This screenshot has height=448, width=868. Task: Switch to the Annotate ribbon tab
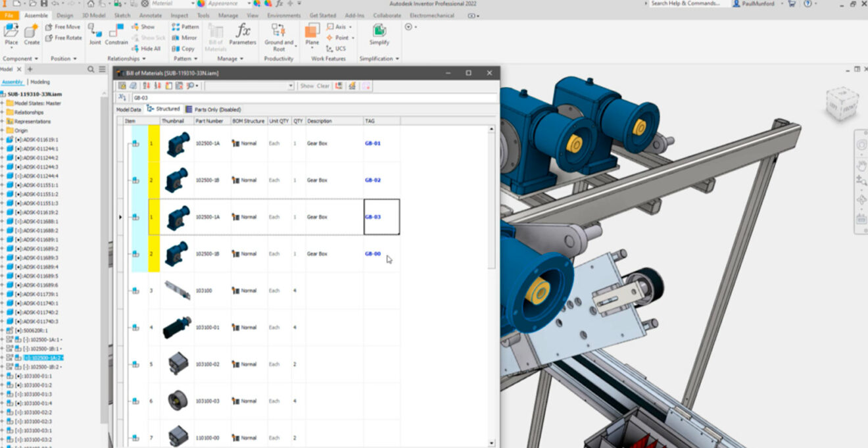[151, 15]
